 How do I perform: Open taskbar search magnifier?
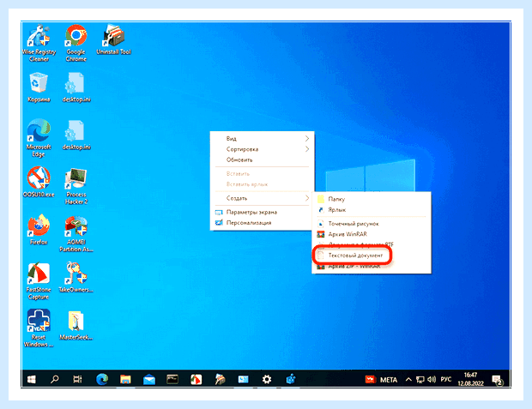coord(54,379)
